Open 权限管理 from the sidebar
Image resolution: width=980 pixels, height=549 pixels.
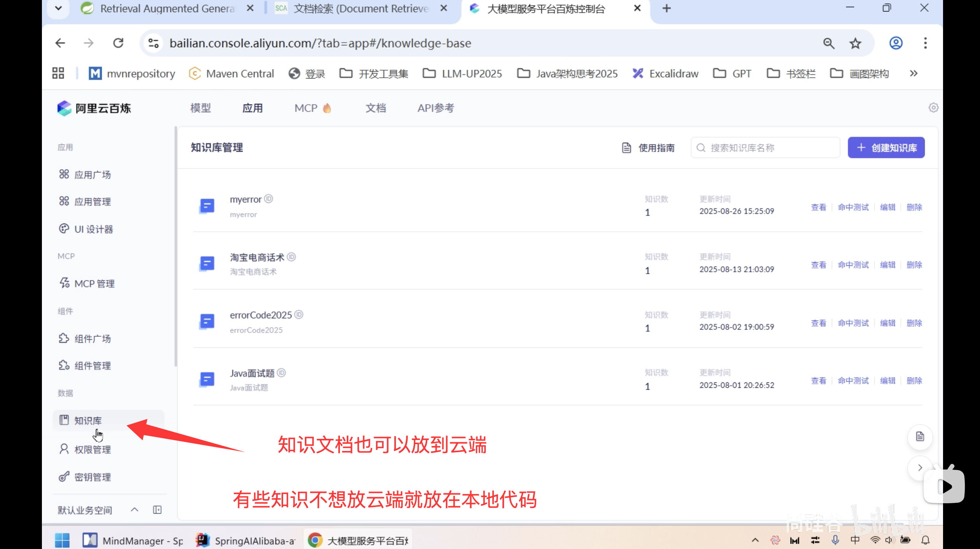(93, 449)
